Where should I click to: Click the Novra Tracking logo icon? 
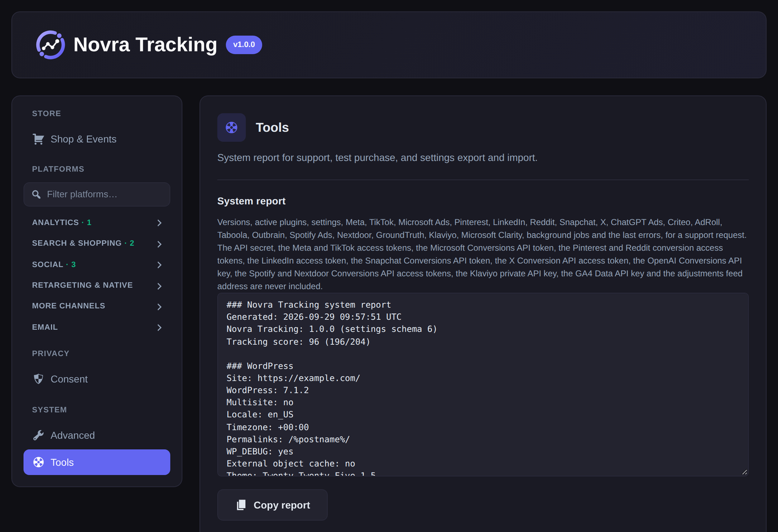[51, 45]
